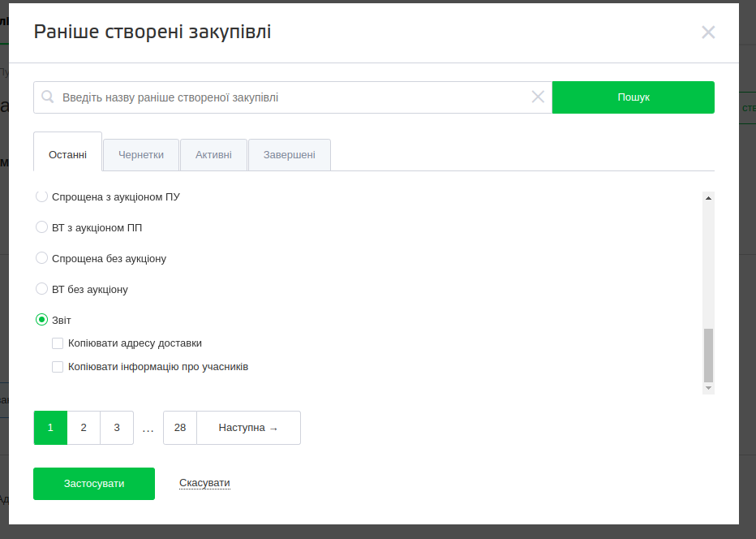Close the Раніше створені закупівлі dialog
This screenshot has width=756, height=539.
pyautogui.click(x=708, y=32)
